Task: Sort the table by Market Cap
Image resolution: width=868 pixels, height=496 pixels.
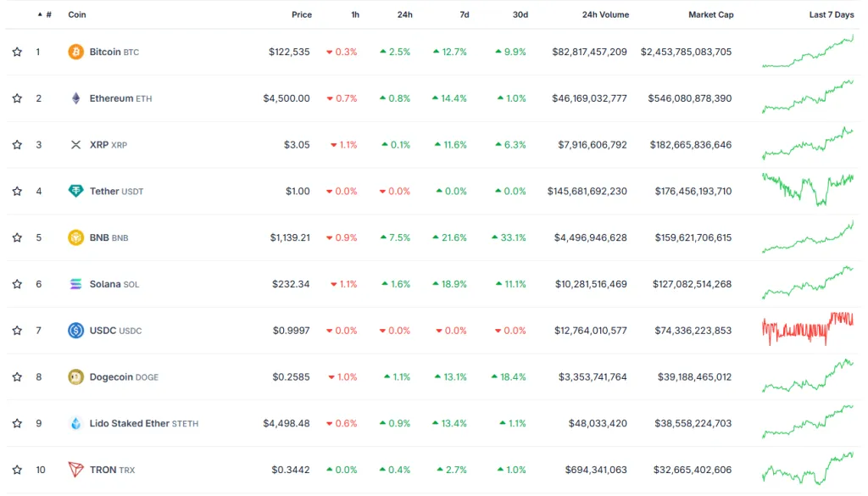Action: click(x=710, y=14)
